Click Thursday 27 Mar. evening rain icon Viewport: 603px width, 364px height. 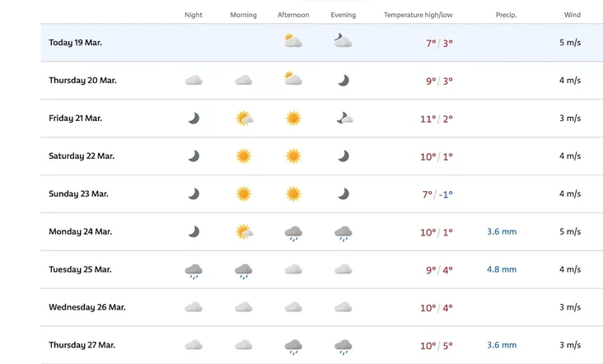pyautogui.click(x=343, y=347)
